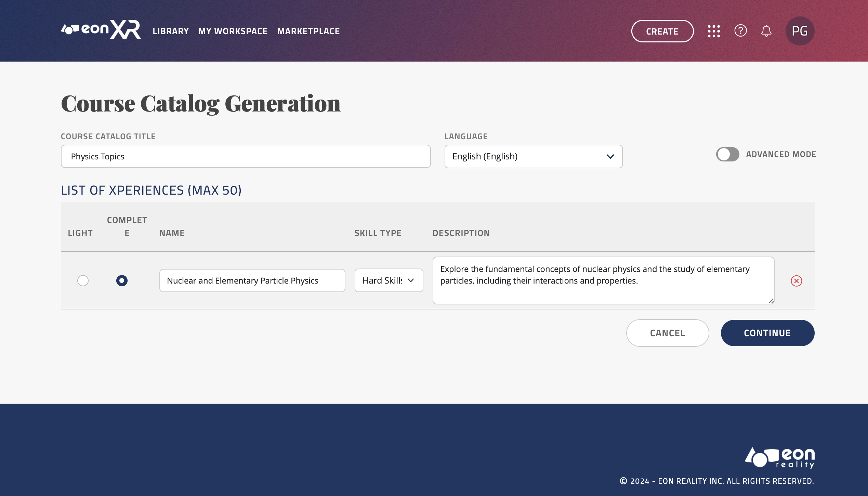This screenshot has width=868, height=496.
Task: Click the Cancel button
Action: coord(667,333)
